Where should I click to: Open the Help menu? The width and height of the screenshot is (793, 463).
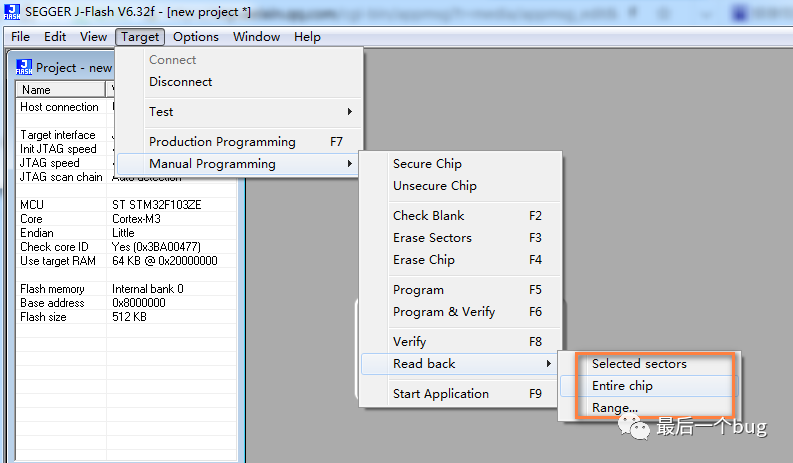307,37
